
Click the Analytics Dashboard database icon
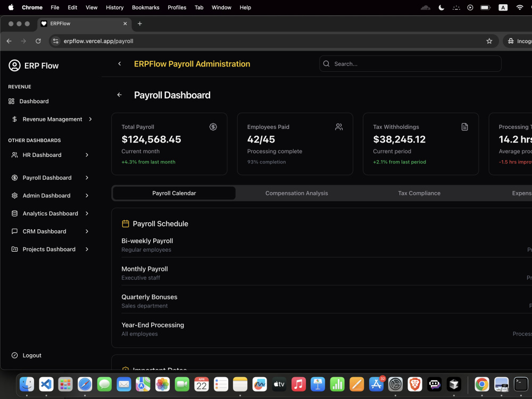(x=14, y=213)
